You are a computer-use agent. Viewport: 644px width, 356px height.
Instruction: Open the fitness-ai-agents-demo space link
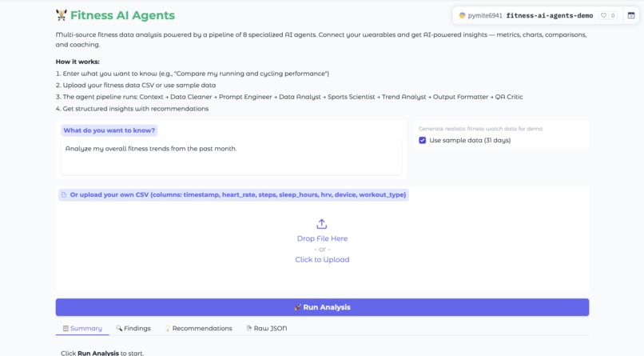(x=550, y=16)
